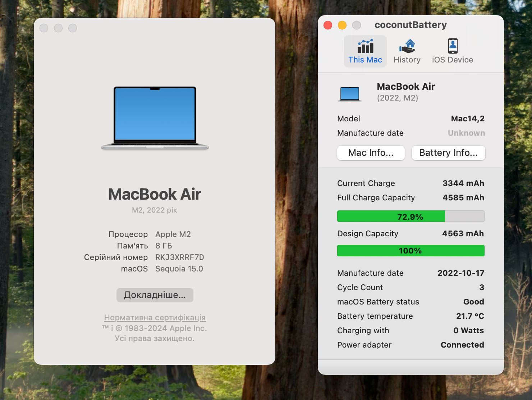Click the large MacBook Air image in About window

coord(155,118)
